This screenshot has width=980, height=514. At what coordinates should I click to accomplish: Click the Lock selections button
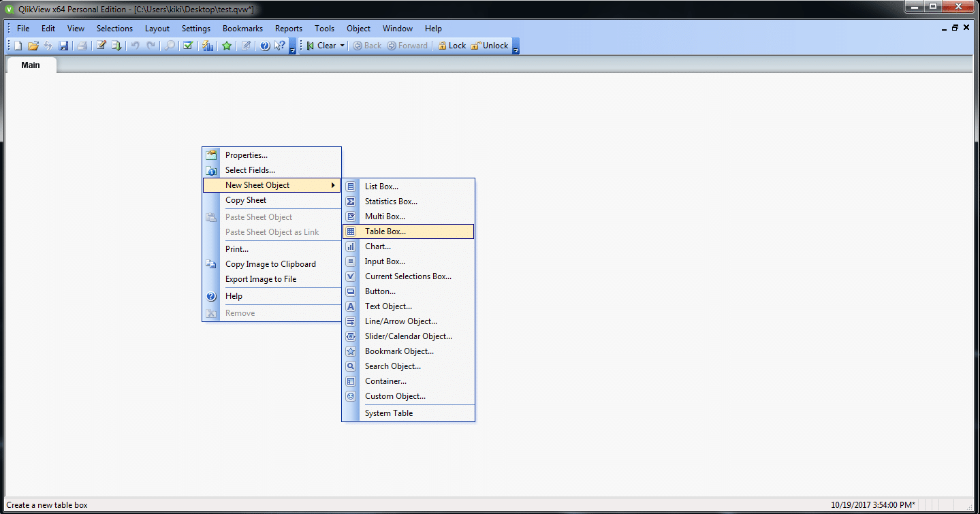click(452, 46)
